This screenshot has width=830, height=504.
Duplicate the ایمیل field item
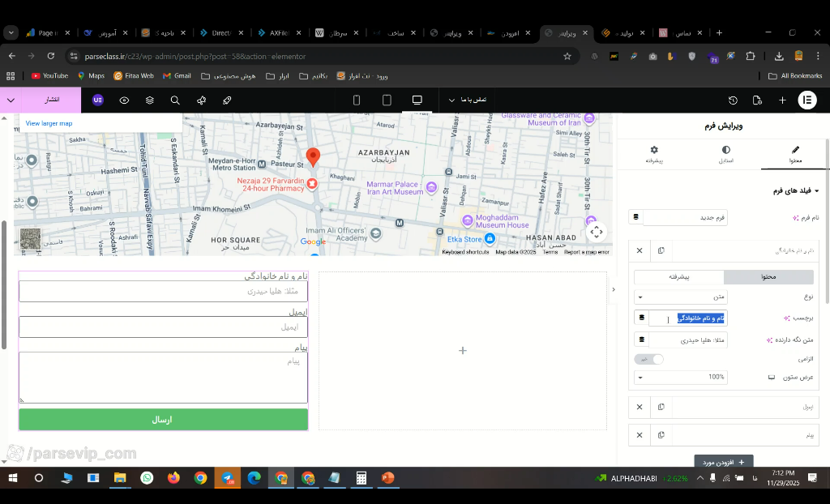pos(661,407)
